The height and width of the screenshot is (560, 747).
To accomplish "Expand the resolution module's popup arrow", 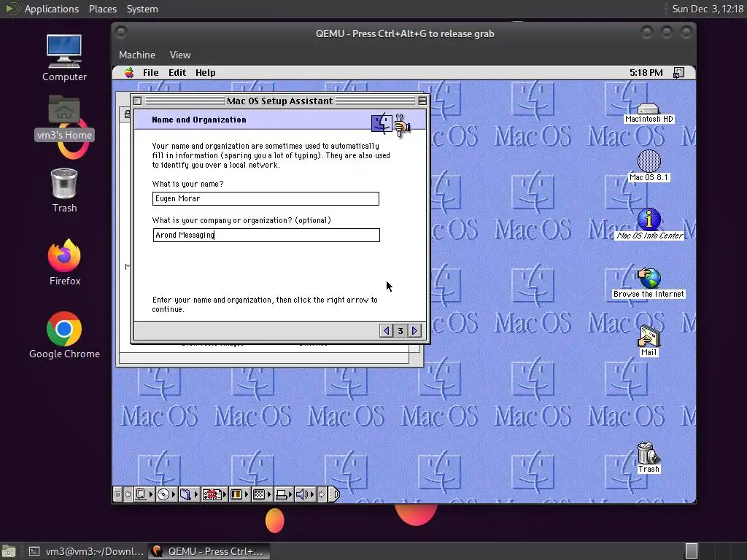I will pos(268,494).
